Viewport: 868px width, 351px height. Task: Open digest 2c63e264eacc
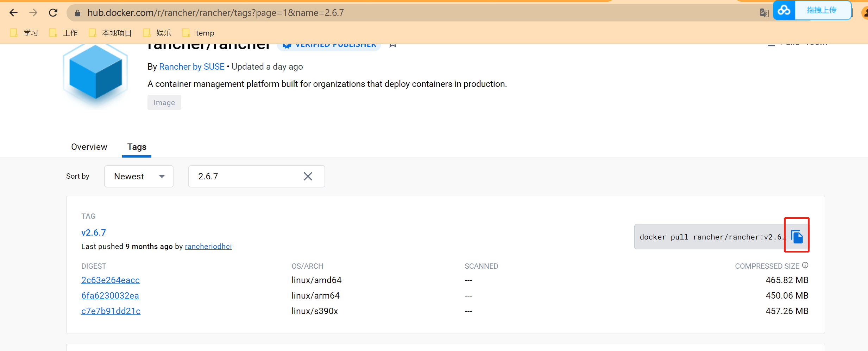pos(111,280)
